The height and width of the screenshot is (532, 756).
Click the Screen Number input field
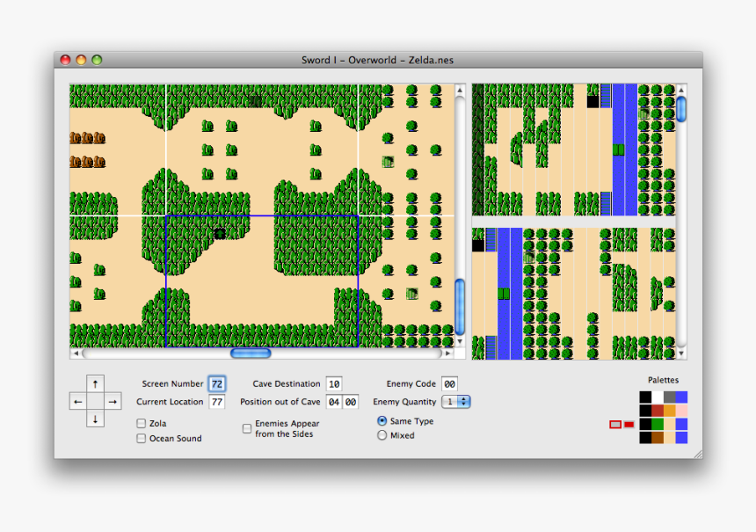point(216,383)
